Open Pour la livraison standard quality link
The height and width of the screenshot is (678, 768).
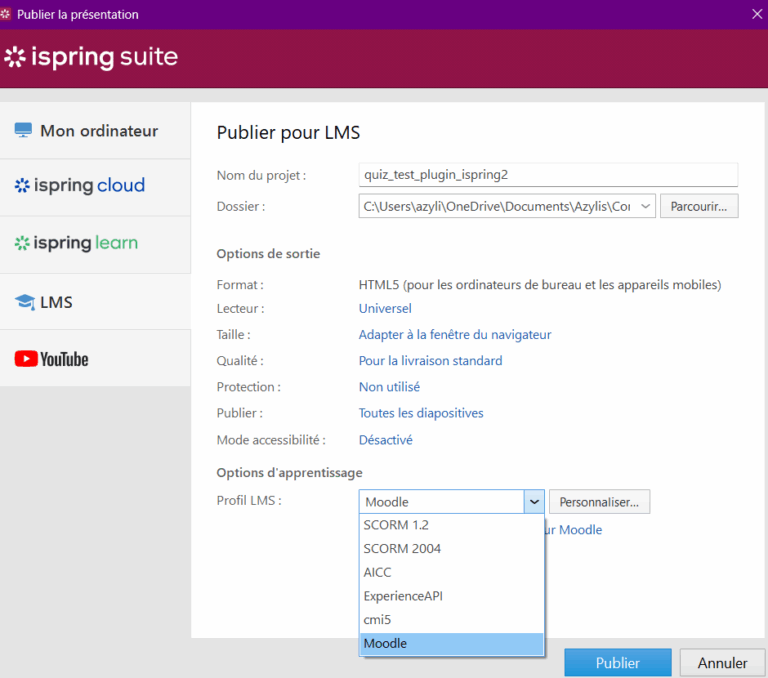tap(431, 361)
